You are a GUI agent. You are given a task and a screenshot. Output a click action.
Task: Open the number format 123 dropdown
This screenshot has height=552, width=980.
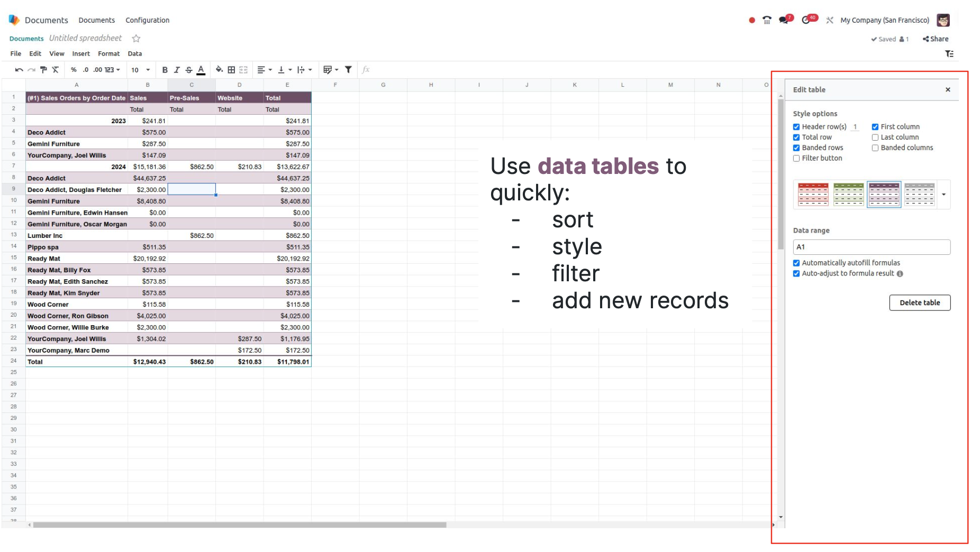tap(112, 69)
